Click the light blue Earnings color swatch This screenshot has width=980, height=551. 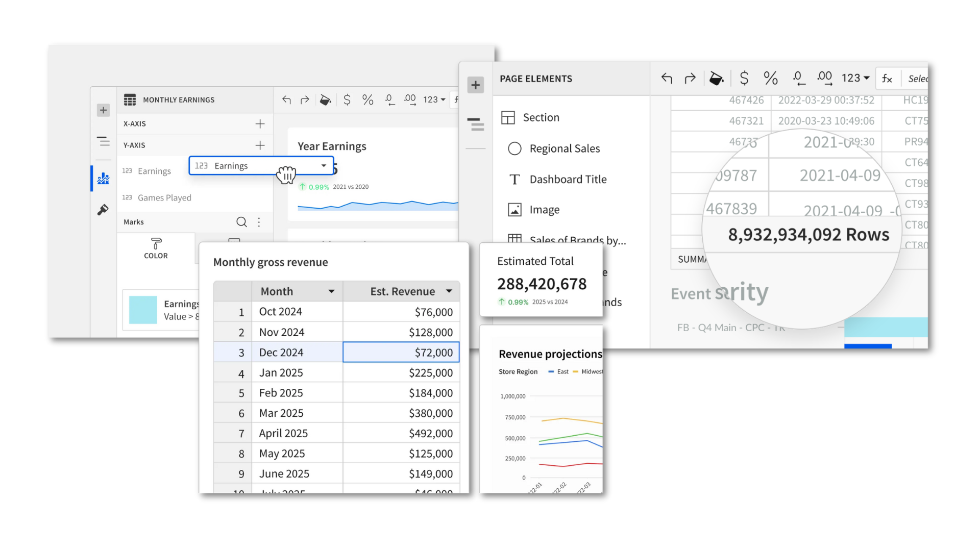143,310
